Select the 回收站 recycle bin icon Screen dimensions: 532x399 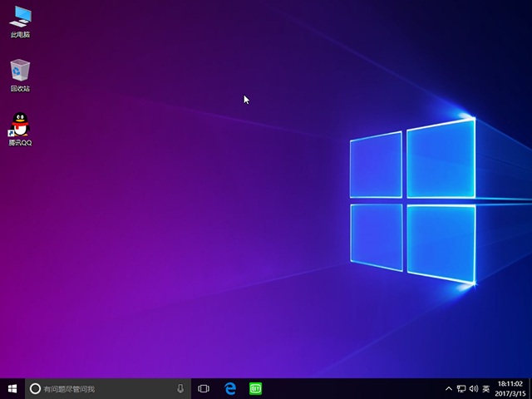[x=20, y=70]
